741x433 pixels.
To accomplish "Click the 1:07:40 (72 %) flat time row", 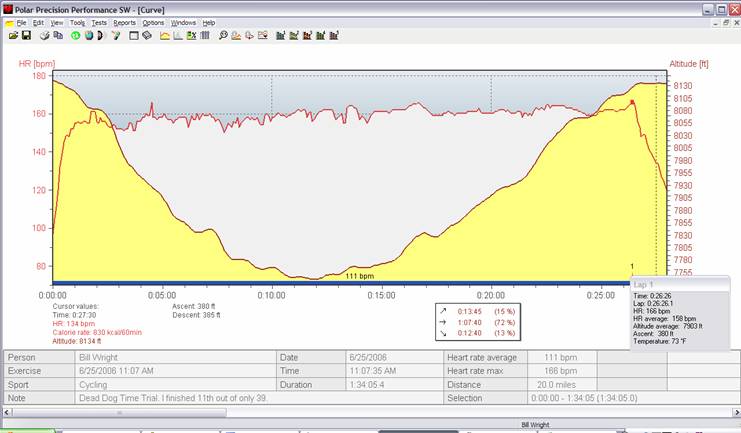I will click(x=478, y=322).
